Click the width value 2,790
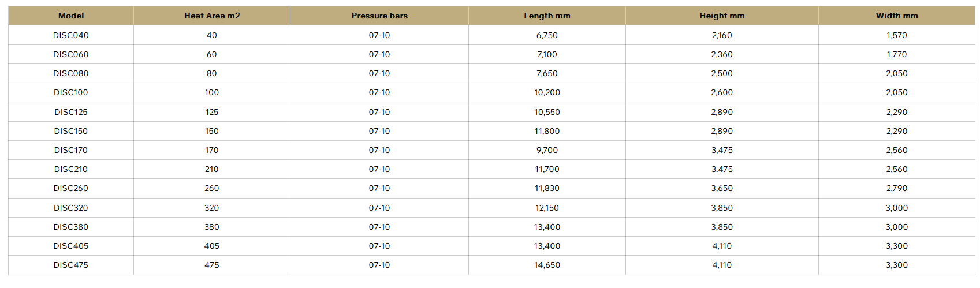The height and width of the screenshot is (288, 980). click(x=896, y=188)
